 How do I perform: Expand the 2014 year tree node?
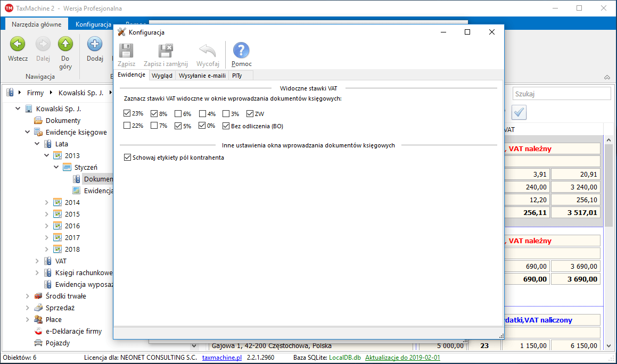coord(46,202)
